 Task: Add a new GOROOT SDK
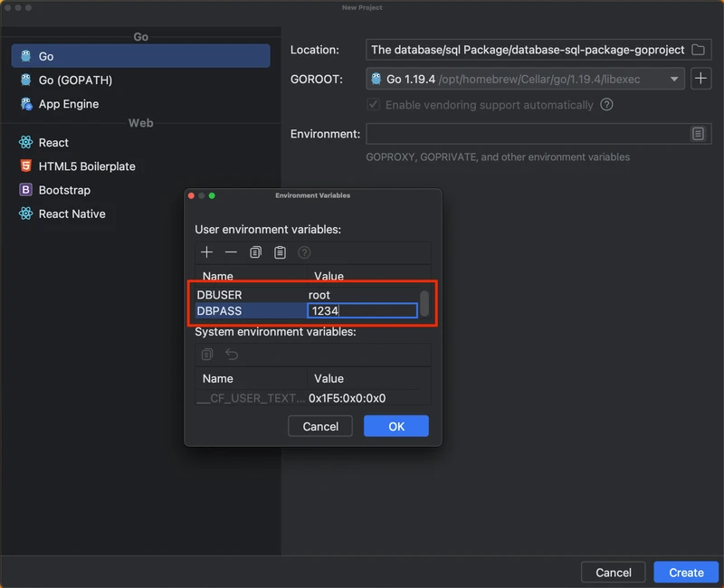700,79
